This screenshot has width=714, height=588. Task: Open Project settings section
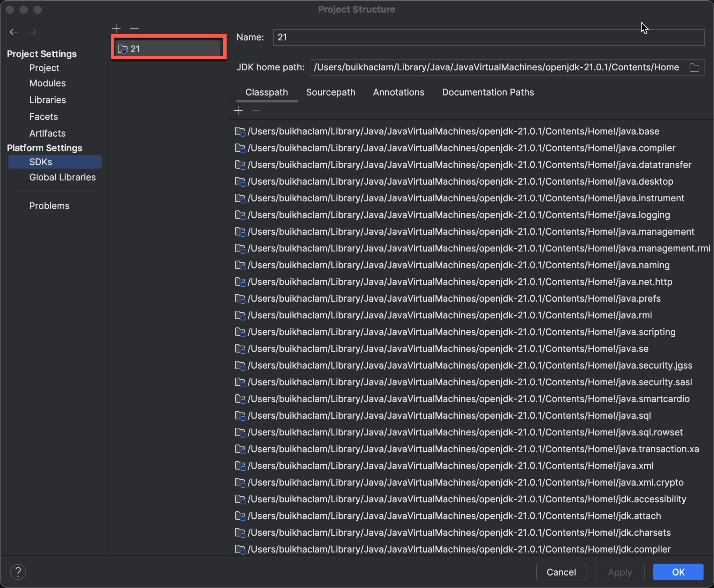tap(44, 68)
